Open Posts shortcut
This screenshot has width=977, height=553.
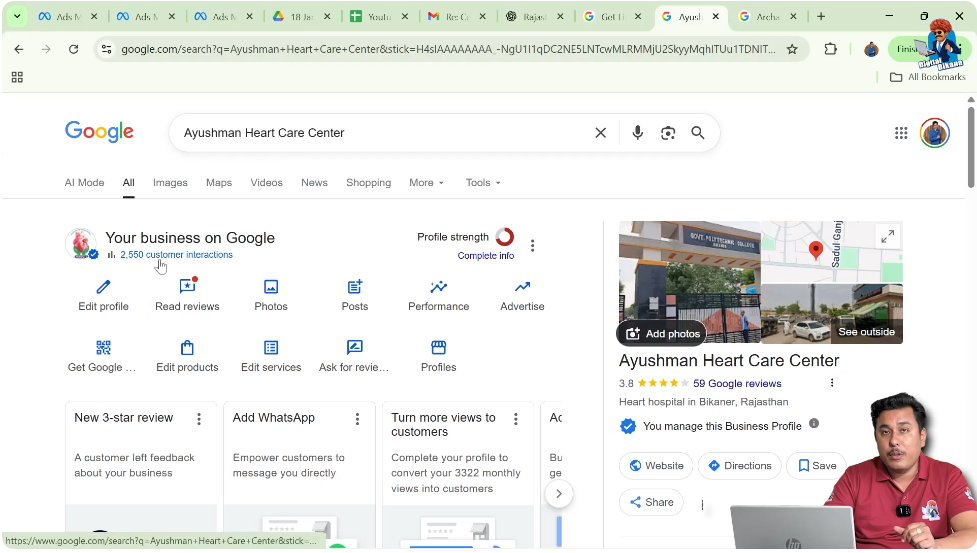coord(355,295)
